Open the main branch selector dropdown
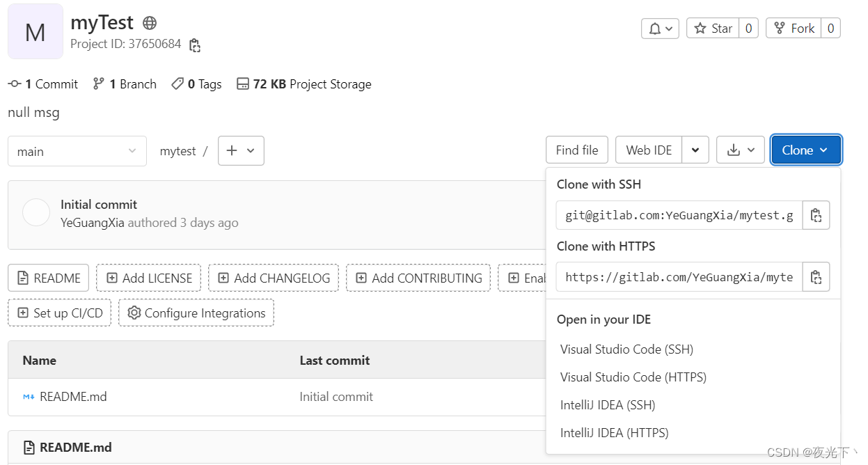 pyautogui.click(x=77, y=151)
